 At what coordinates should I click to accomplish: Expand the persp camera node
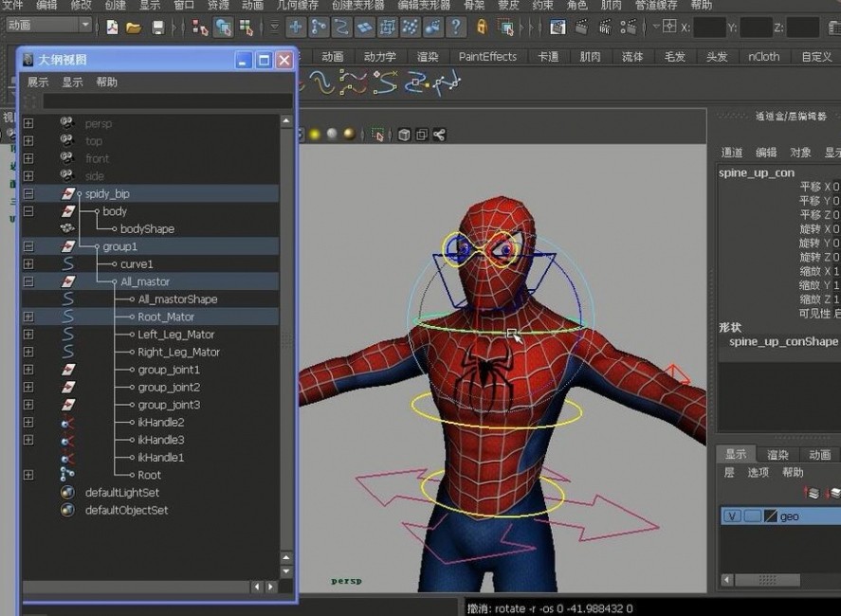pyautogui.click(x=28, y=123)
